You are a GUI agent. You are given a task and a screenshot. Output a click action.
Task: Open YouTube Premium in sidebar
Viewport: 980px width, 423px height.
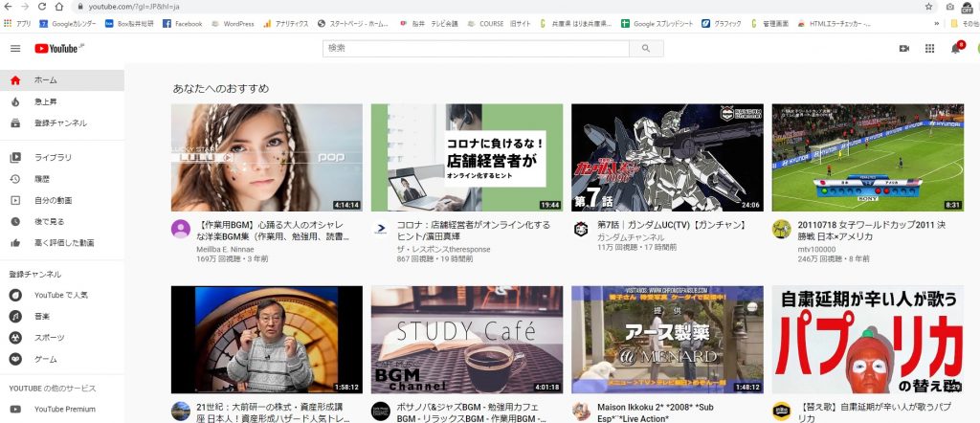[62, 410]
